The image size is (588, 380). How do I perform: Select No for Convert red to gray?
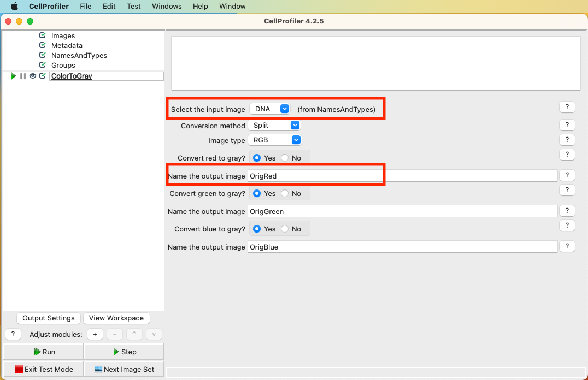point(285,158)
